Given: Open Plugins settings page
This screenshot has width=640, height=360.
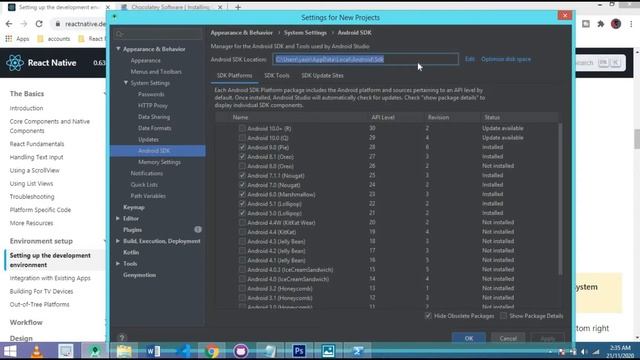Looking at the screenshot, I should click(132, 230).
